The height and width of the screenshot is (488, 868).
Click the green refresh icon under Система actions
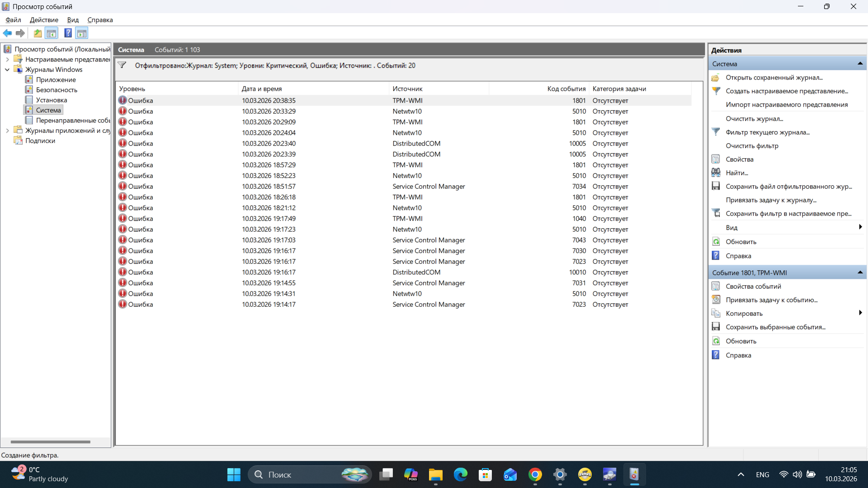(x=716, y=242)
